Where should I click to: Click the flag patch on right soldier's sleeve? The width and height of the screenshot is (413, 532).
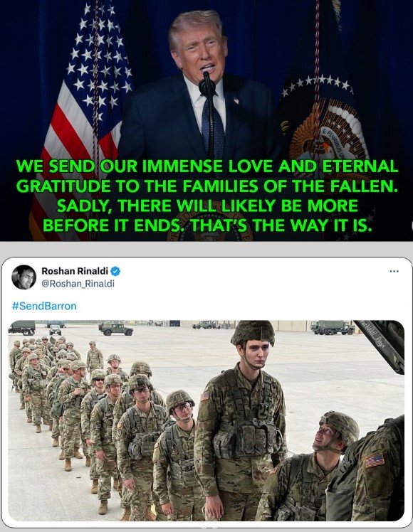[x=375, y=460]
